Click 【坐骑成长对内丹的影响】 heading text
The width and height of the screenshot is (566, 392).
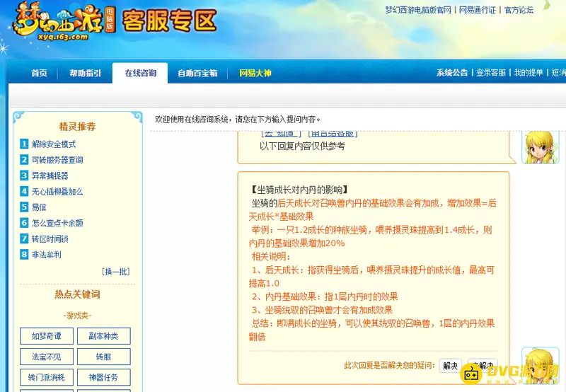pyautogui.click(x=299, y=190)
